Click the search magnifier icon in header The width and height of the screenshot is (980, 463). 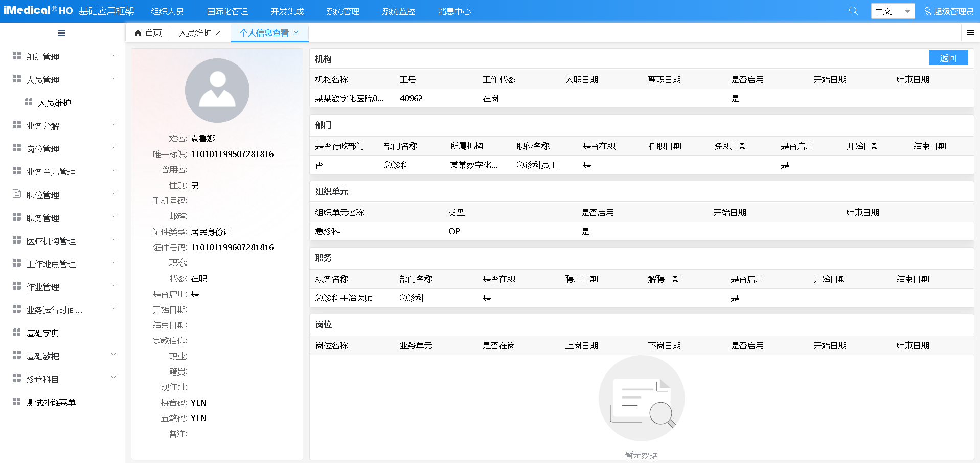click(853, 11)
